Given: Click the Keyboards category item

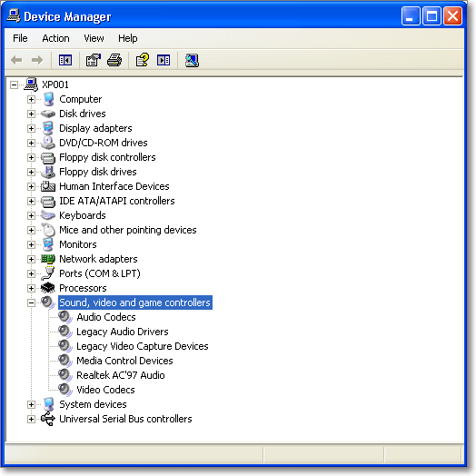Looking at the screenshot, I should pyautogui.click(x=83, y=215).
